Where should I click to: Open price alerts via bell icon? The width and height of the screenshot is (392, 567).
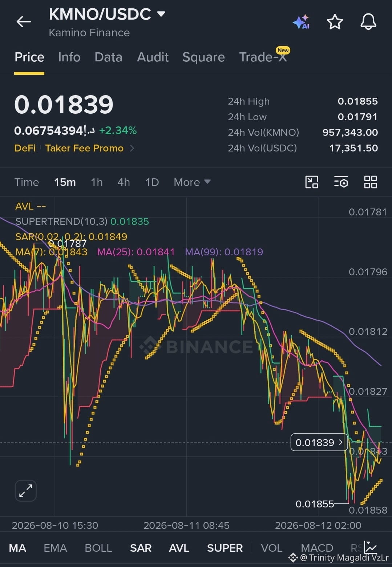point(368,22)
